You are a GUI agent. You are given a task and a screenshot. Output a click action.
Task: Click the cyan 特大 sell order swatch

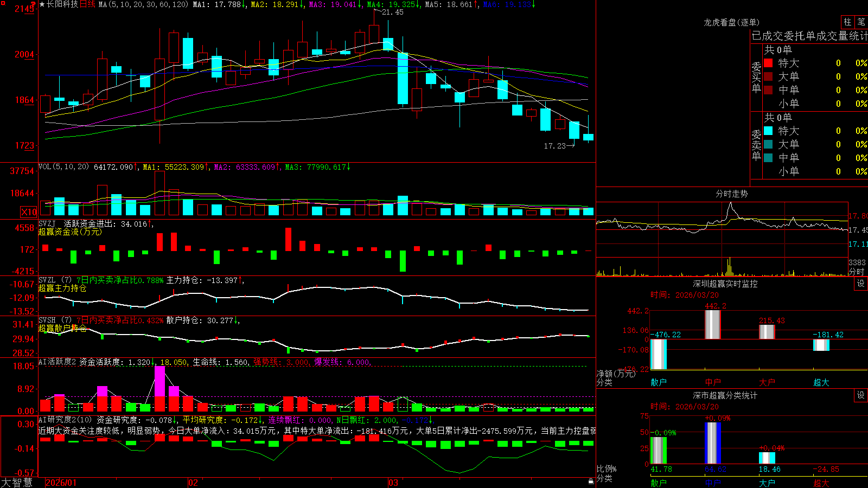point(768,131)
